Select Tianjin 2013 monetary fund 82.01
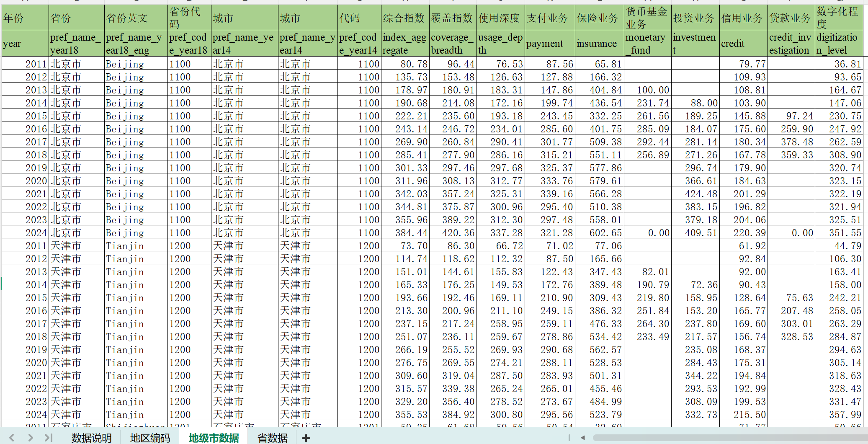Viewport: 868px width, 444px height. 648,272
